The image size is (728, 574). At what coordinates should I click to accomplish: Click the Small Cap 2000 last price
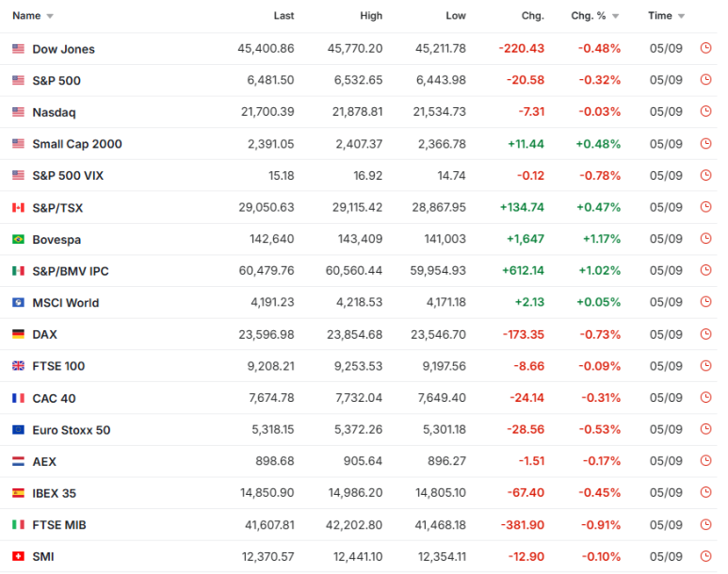[270, 144]
